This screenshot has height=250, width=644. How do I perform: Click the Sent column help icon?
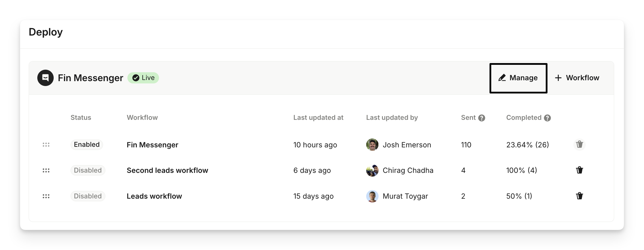coord(482,118)
